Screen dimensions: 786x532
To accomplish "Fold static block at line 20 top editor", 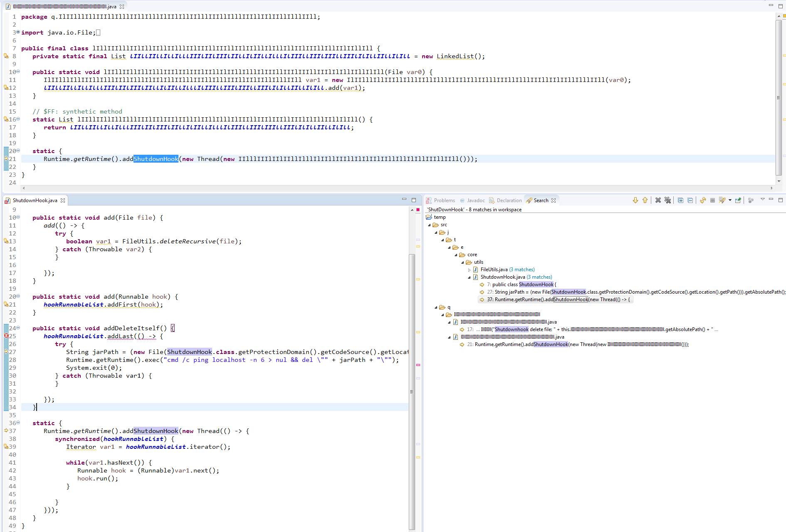I will tap(18, 151).
